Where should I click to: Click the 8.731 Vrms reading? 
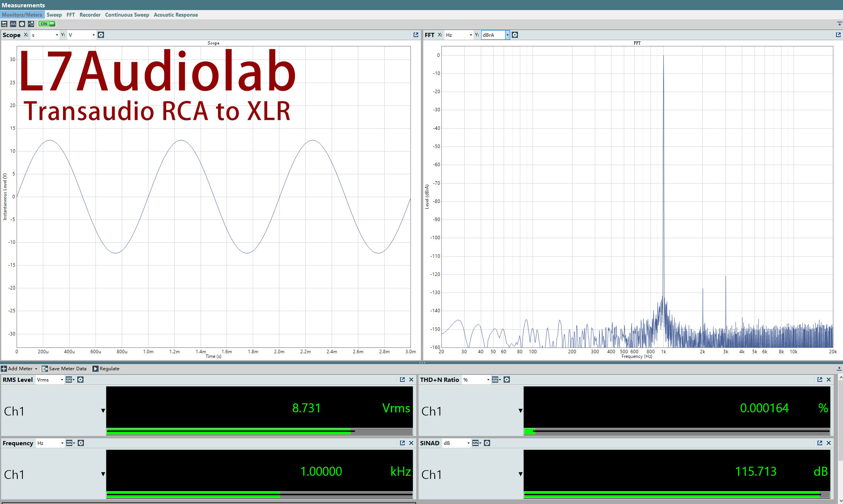pyautogui.click(x=307, y=408)
